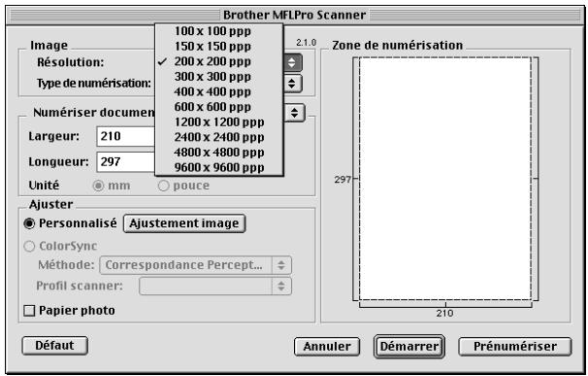
Task: Select the checked 200 x 200 ppp option
Action: point(219,61)
